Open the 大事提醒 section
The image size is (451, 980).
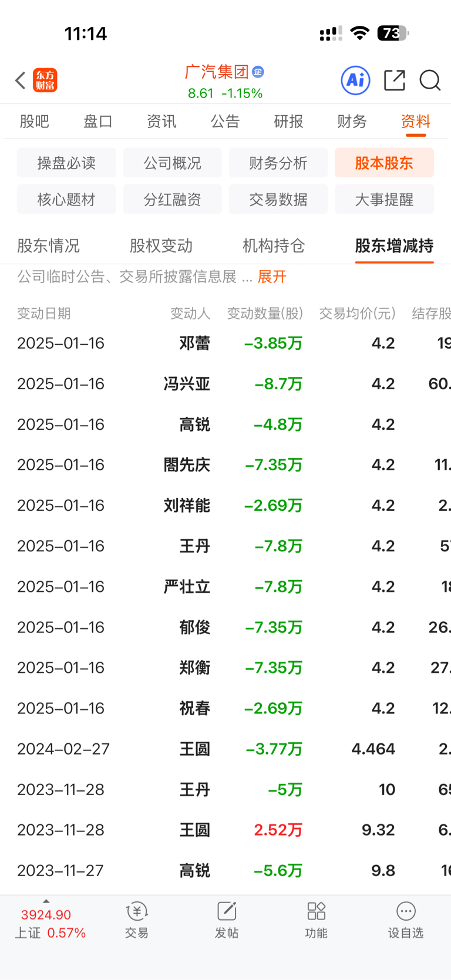pos(384,199)
